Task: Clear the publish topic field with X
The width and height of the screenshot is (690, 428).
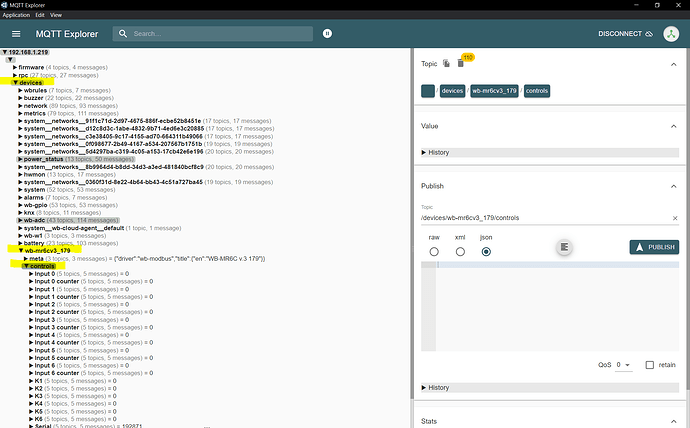Action: click(675, 218)
